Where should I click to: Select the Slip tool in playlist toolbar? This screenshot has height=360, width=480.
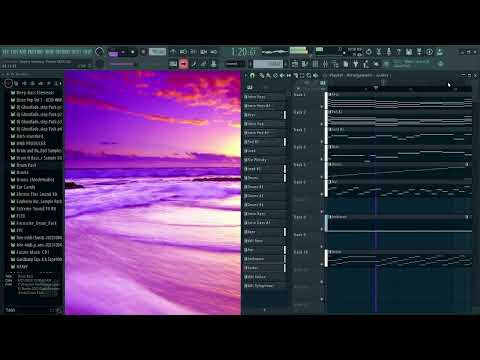[289, 76]
